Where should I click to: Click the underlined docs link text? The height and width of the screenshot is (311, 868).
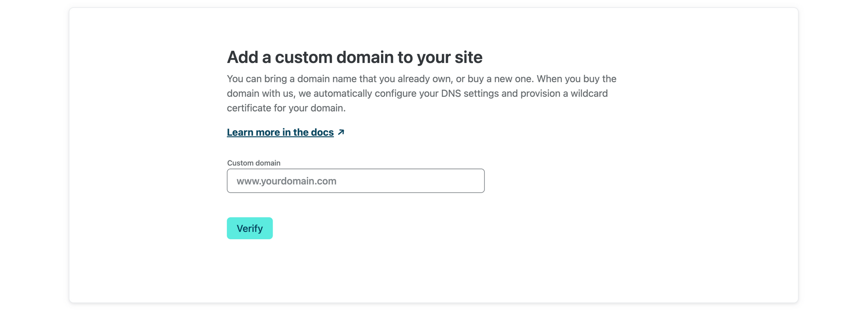pos(280,132)
